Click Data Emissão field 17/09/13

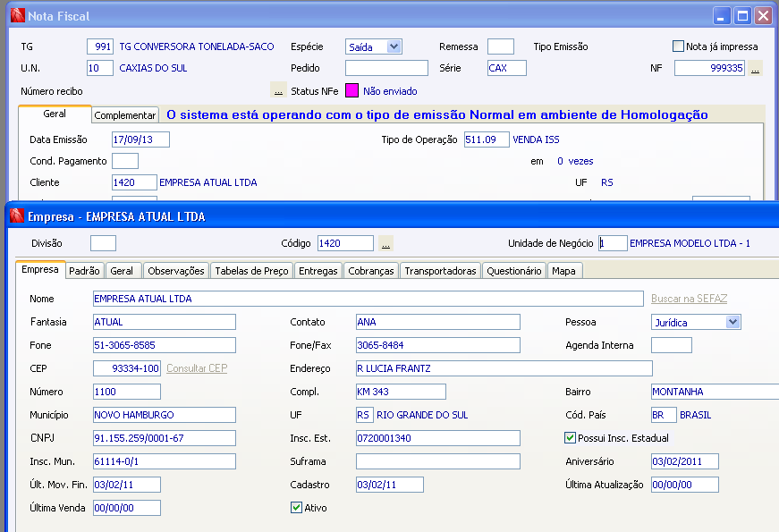pos(140,139)
